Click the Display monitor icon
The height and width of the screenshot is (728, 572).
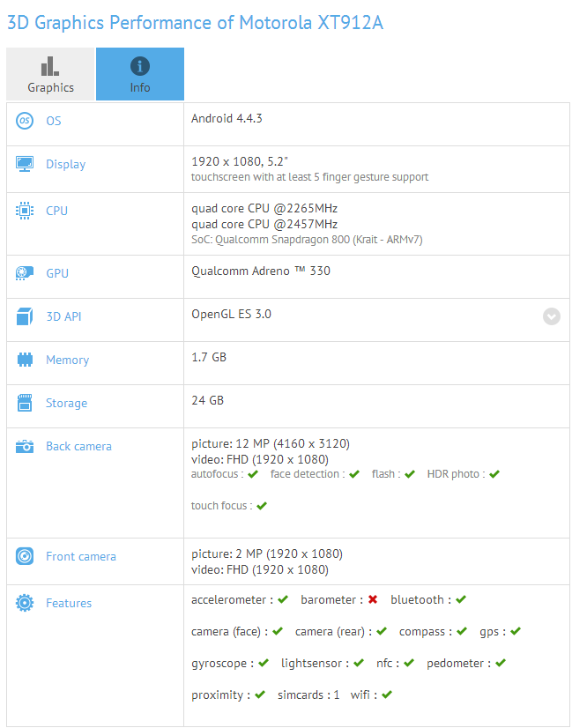[25, 164]
